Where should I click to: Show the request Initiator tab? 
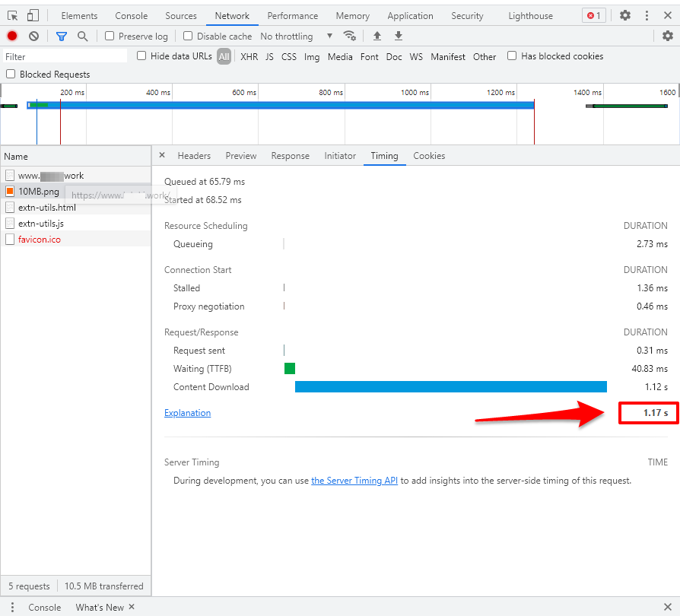coord(340,156)
